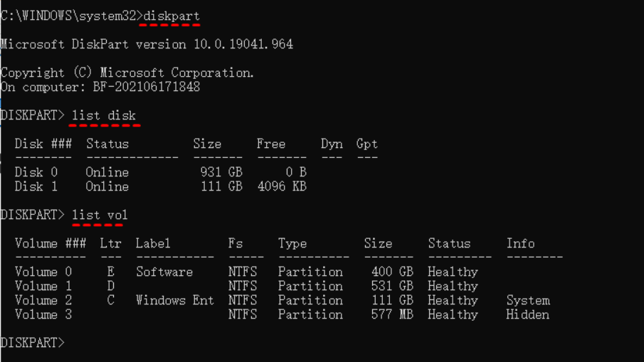Click the 'Windows Ent' volume label
644x362 pixels.
[175, 300]
